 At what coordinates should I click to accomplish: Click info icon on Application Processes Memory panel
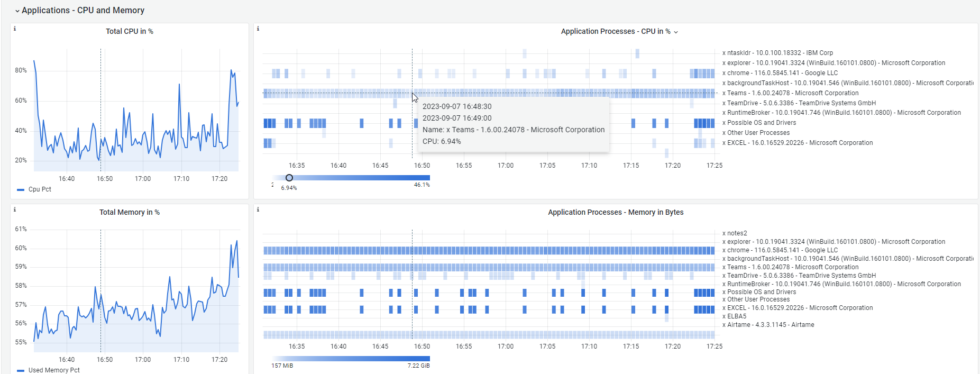pyautogui.click(x=258, y=209)
